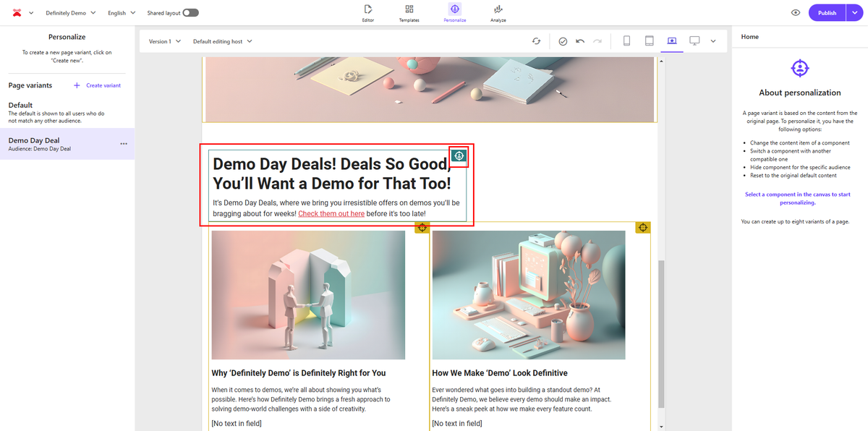Click the undo arrow icon
Screen dimensions: 868x431
coord(580,41)
